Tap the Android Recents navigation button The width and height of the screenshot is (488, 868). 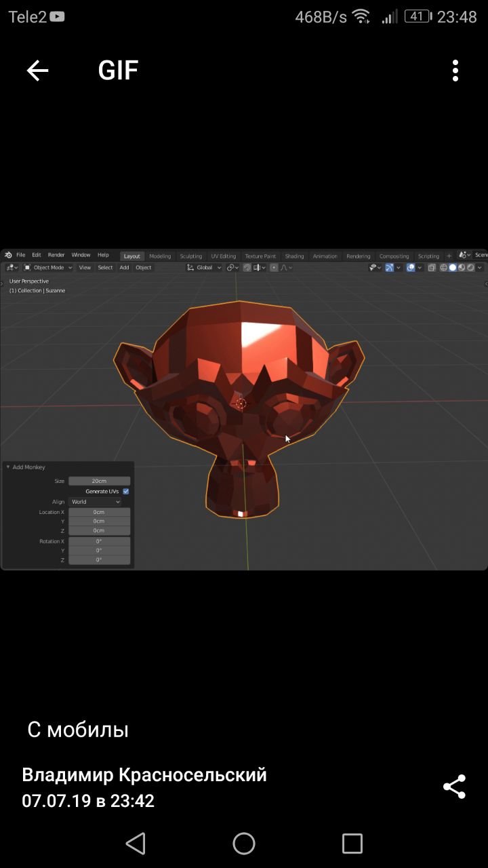(352, 844)
